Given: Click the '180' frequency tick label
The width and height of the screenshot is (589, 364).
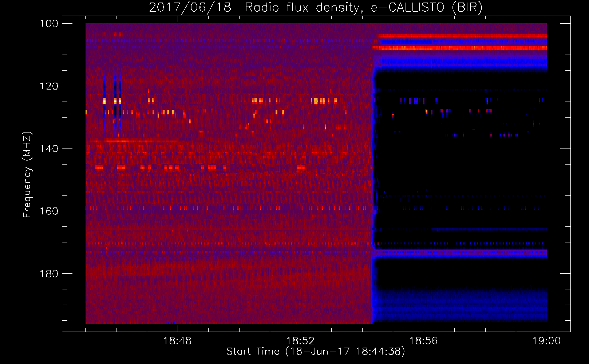Looking at the screenshot, I should point(49,273).
